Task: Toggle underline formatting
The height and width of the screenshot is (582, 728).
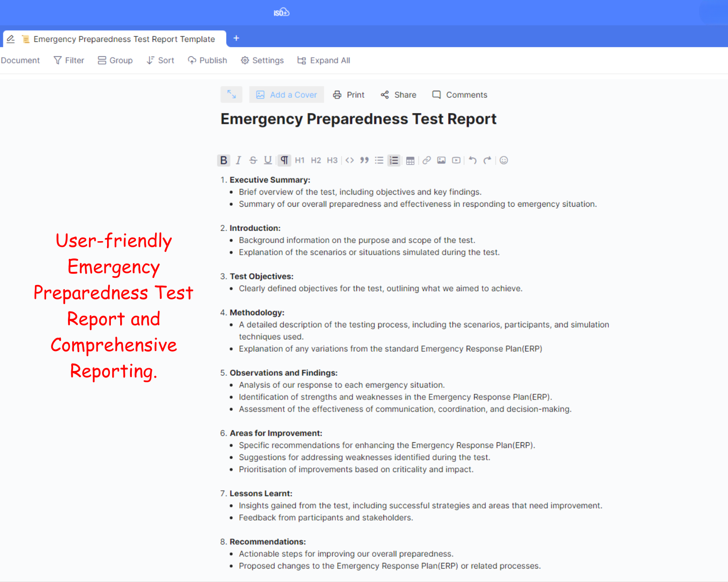Action: [268, 161]
